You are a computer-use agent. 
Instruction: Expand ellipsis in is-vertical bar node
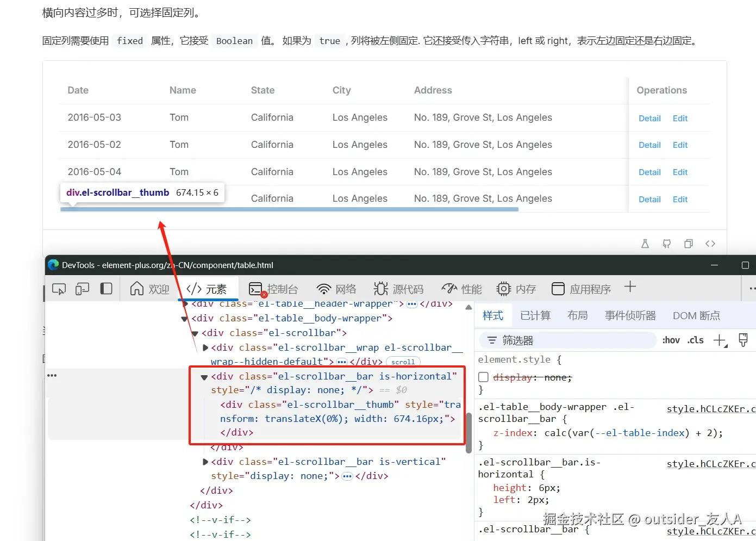[347, 476]
